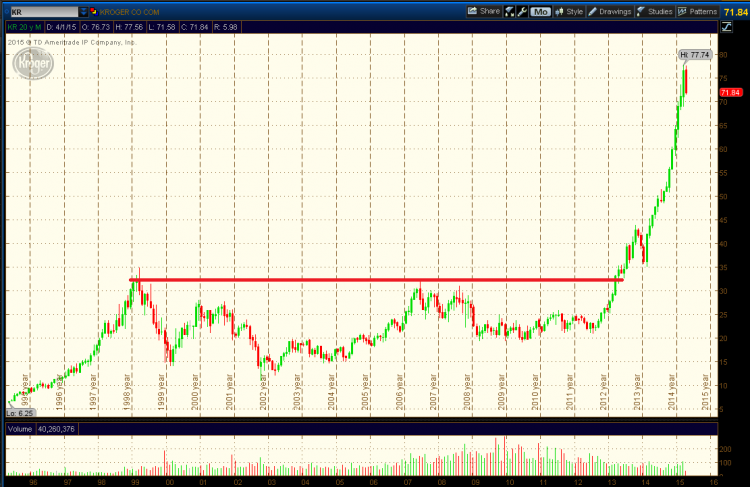This screenshot has height=487, width=750.
Task: Click the R: 5.98 range value
Action: click(226, 27)
